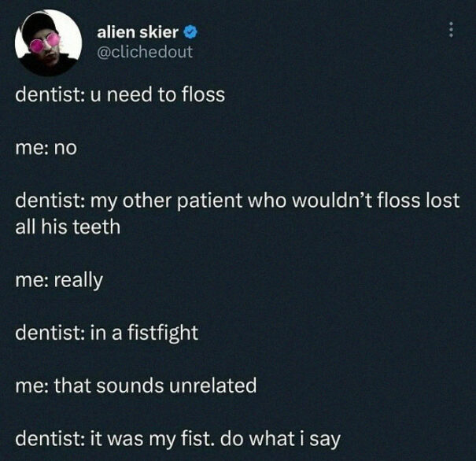Click the 'me: that sounds unrelated' line
The width and height of the screenshot is (476, 461).
point(136,385)
